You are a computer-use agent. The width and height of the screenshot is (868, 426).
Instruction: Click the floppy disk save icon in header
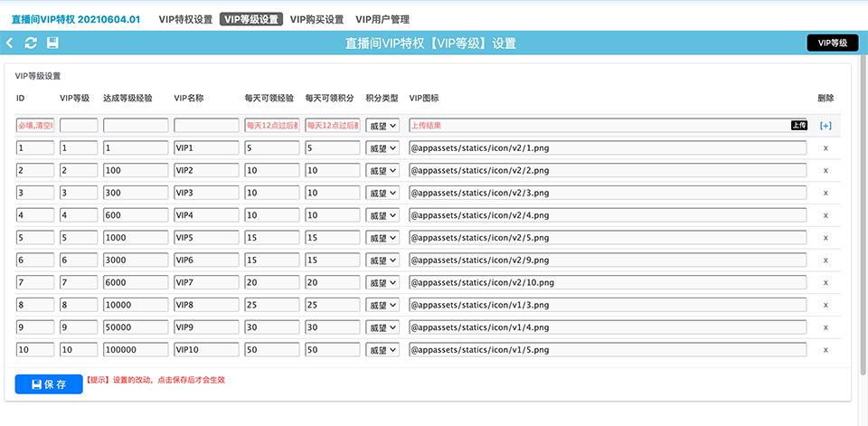[52, 43]
